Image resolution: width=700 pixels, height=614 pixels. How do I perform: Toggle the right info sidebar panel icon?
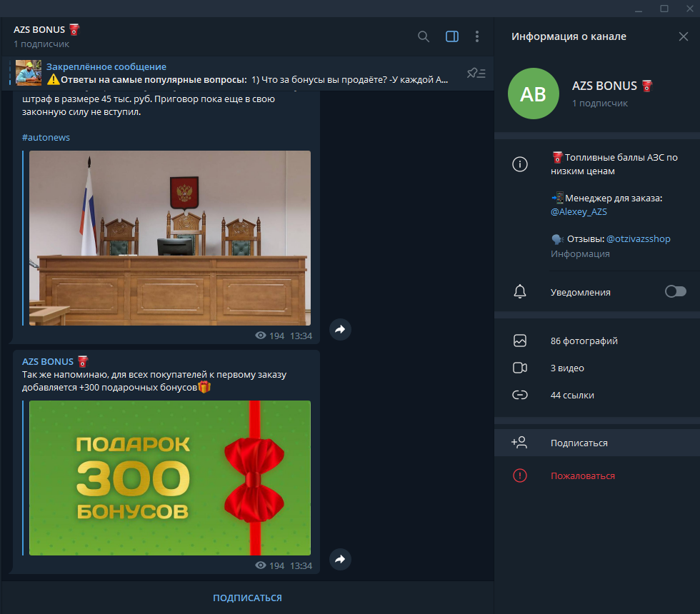coord(451,36)
